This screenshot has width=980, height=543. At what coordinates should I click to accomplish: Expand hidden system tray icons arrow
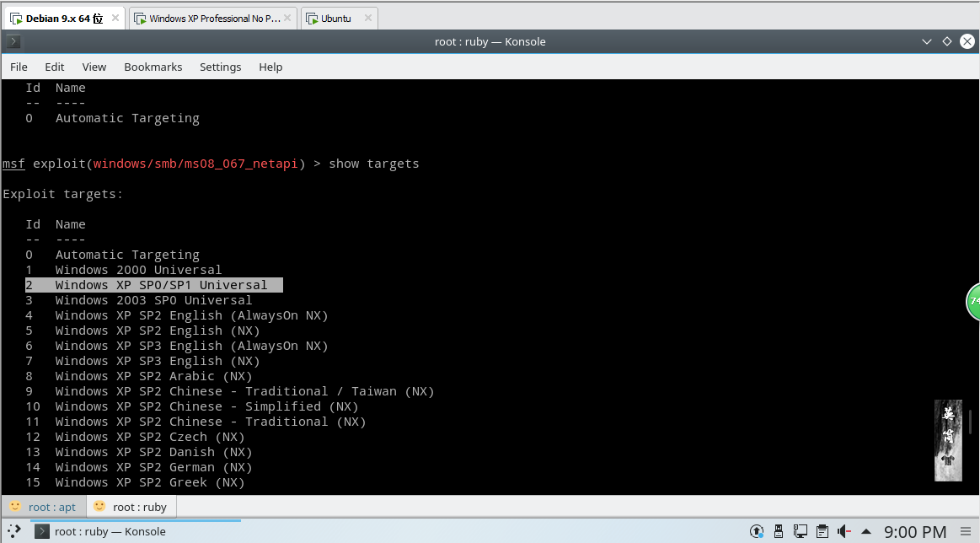click(x=866, y=532)
